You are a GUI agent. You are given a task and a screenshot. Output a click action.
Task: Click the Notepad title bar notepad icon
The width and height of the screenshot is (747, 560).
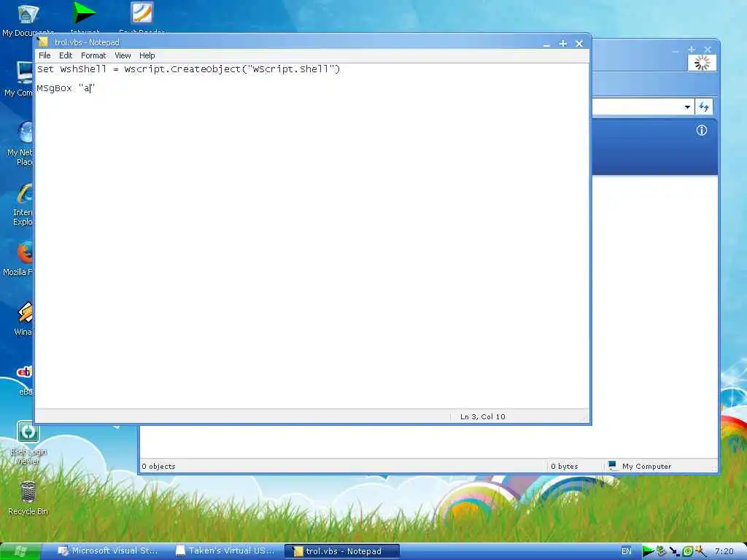(x=43, y=42)
